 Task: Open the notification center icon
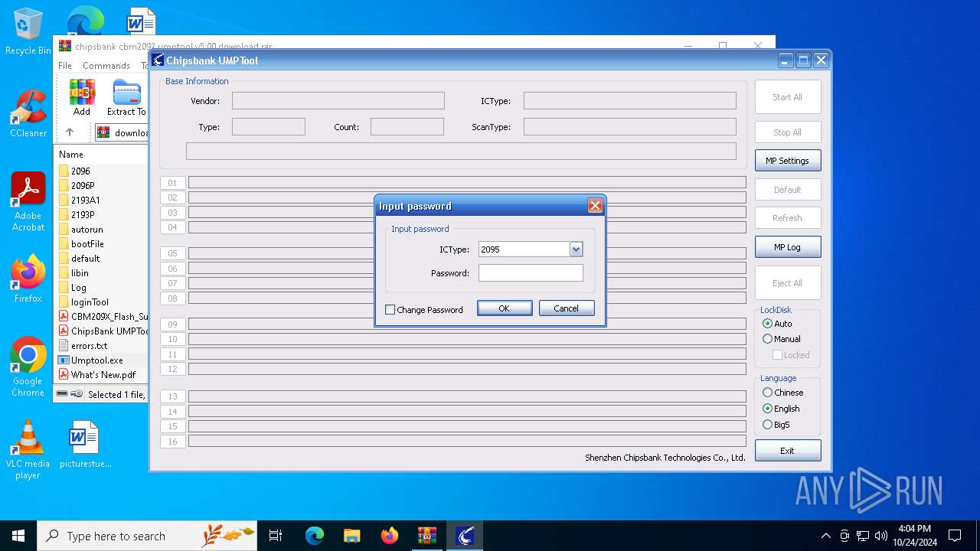click(x=955, y=536)
